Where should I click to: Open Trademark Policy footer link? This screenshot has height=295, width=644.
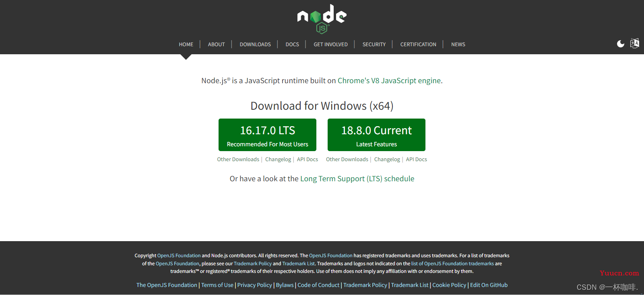click(x=365, y=285)
